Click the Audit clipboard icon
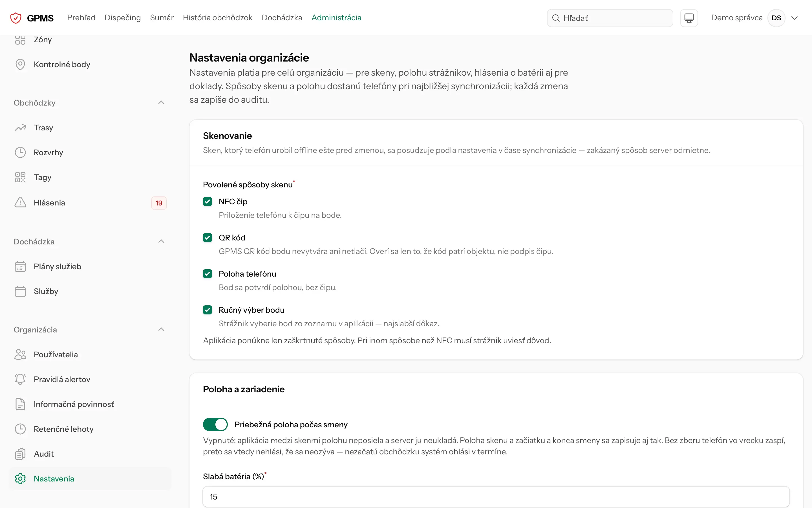 point(20,454)
